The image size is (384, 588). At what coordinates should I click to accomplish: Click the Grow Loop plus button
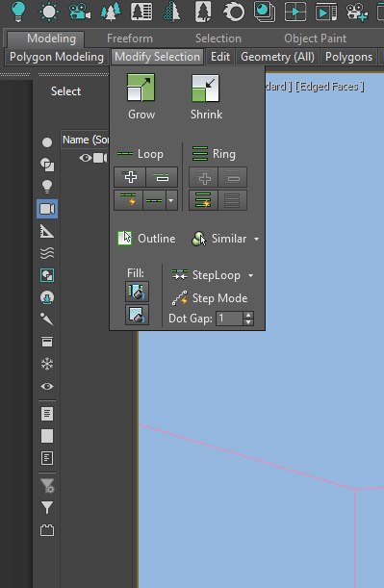(x=130, y=177)
